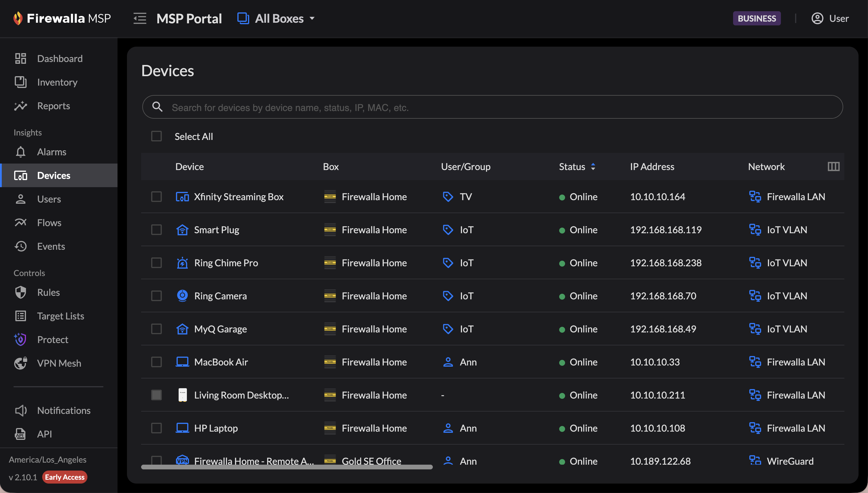Click the horizontal scrollbar under the table
The width and height of the screenshot is (868, 493).
[286, 467]
